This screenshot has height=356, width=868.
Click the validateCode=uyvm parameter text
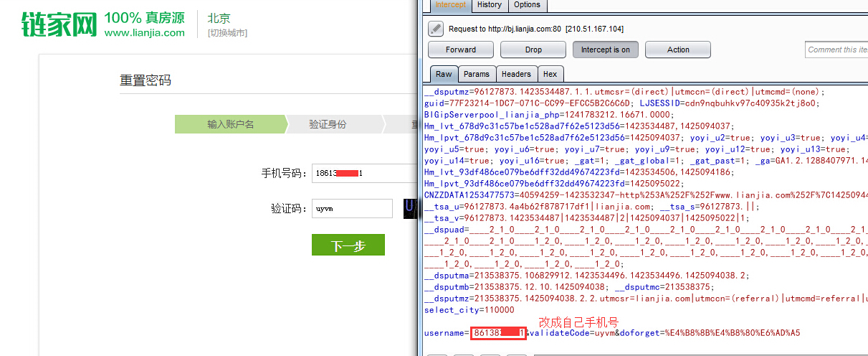point(571,333)
